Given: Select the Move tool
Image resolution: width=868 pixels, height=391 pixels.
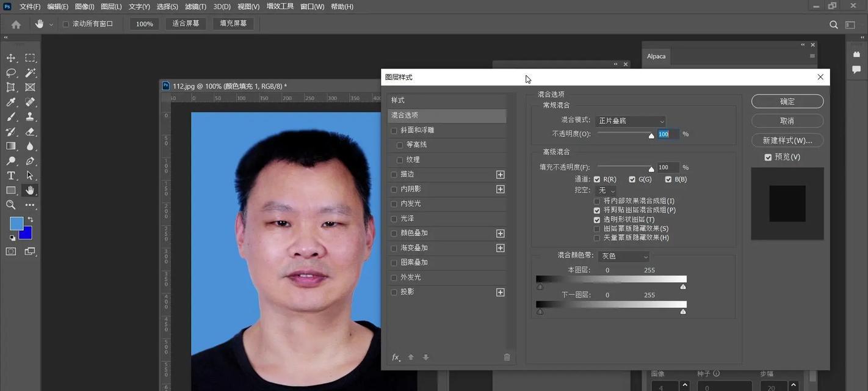Looking at the screenshot, I should point(11,58).
